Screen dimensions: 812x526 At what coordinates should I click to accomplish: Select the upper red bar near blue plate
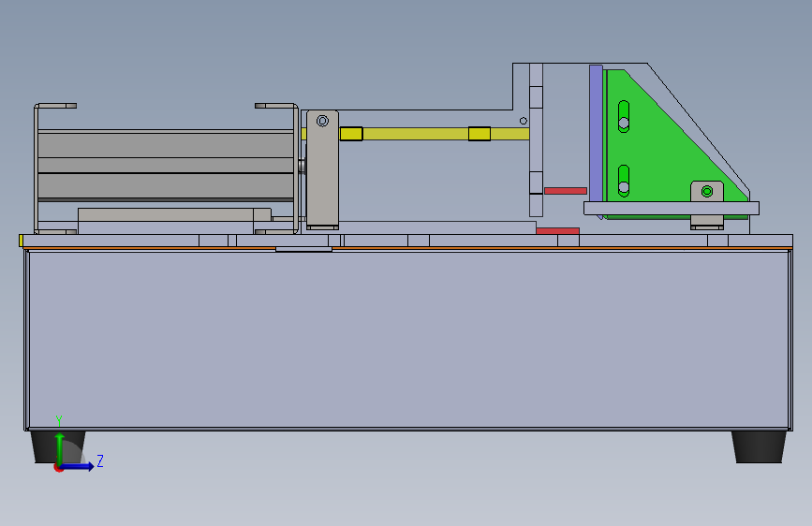pyautogui.click(x=566, y=191)
